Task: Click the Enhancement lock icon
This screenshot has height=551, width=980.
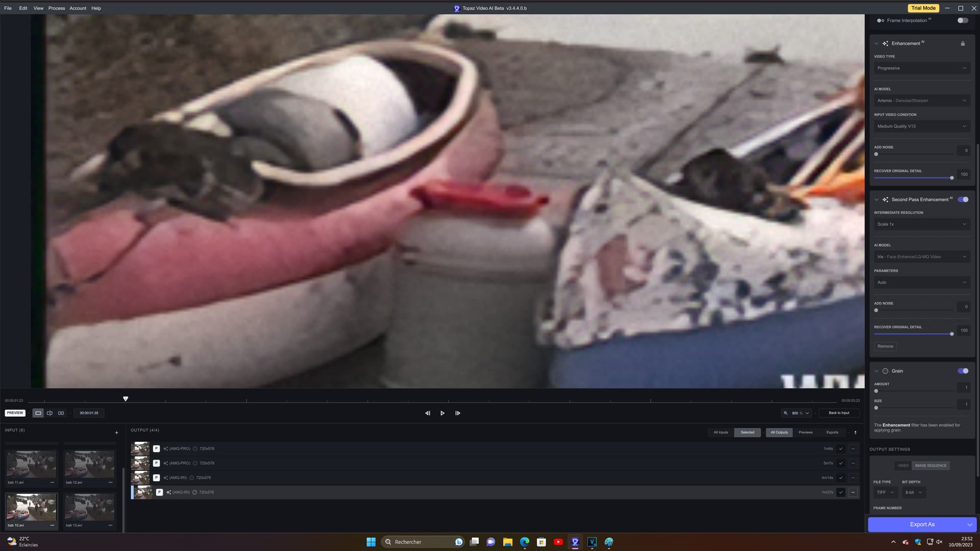Action: click(963, 43)
